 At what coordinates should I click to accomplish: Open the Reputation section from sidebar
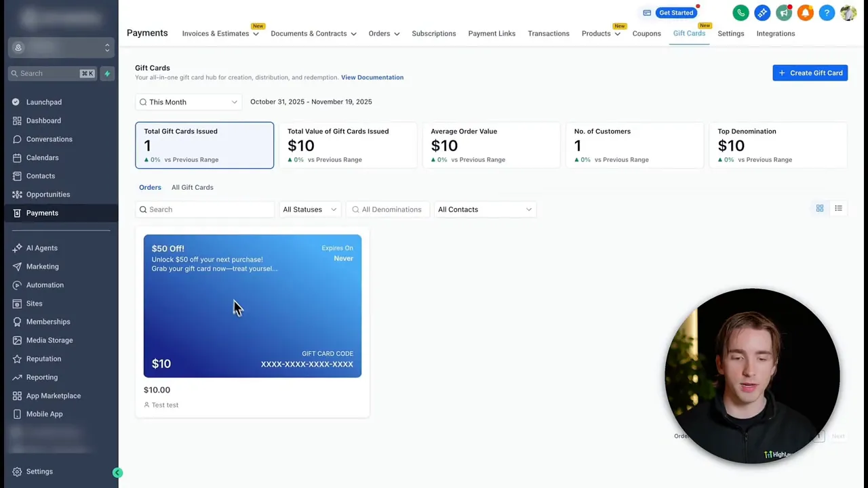[17, 359]
